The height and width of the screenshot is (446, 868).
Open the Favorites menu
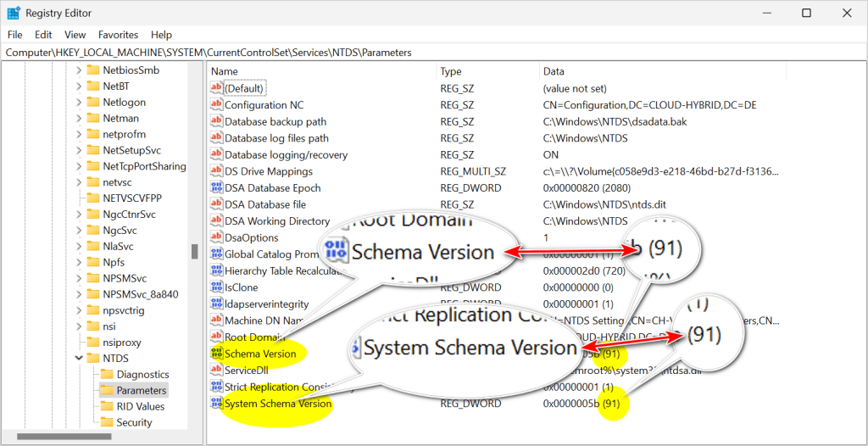click(x=118, y=35)
